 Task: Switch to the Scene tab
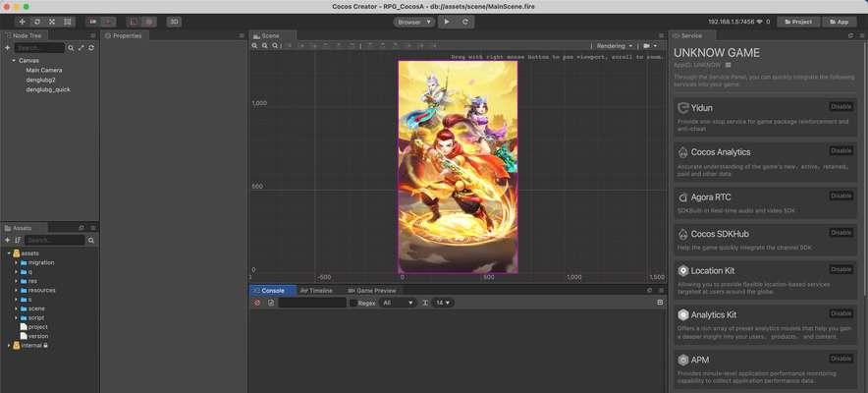[270, 35]
